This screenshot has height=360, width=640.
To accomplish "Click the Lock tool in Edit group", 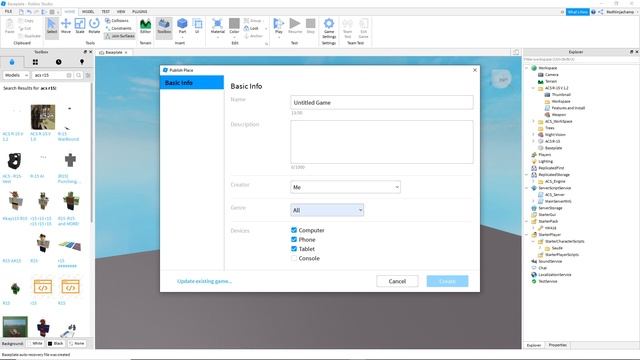I will pyautogui.click(x=251, y=28).
